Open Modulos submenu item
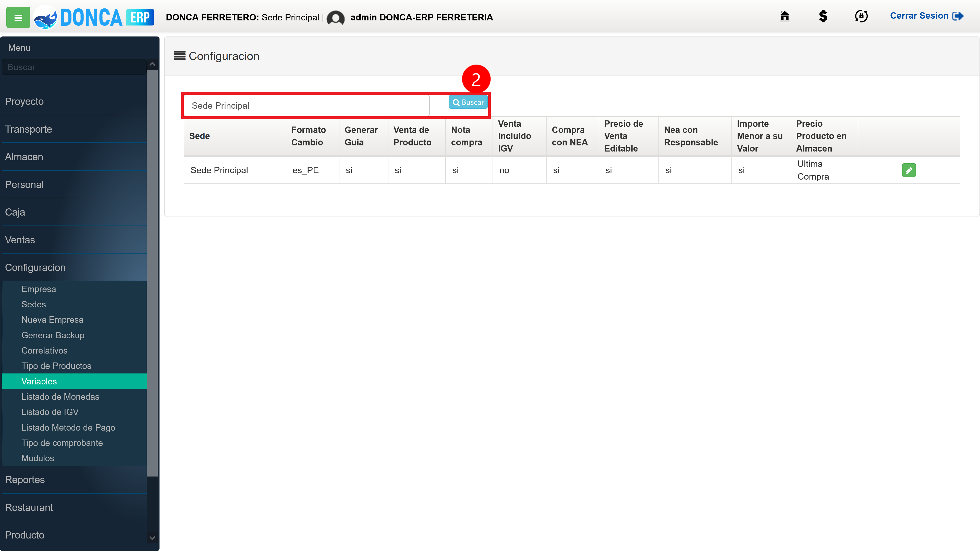Viewport: 980px width, 551px height. coord(74,459)
